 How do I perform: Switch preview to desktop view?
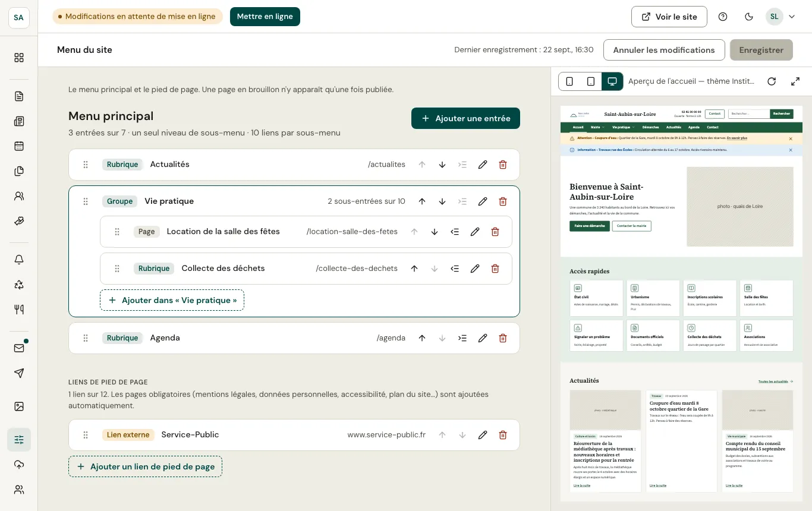pyautogui.click(x=612, y=81)
